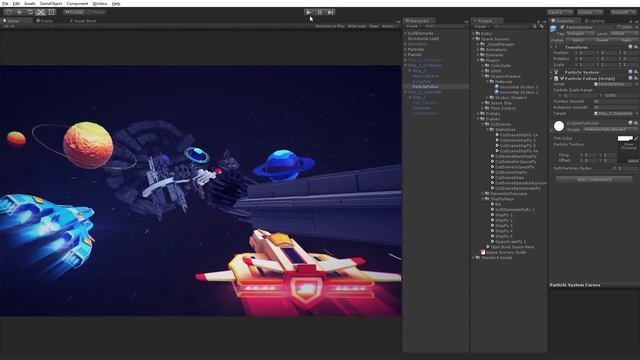Collapse the Scenes folder in the Project tree
Viewport: 640px width, 360px height.
[478, 119]
